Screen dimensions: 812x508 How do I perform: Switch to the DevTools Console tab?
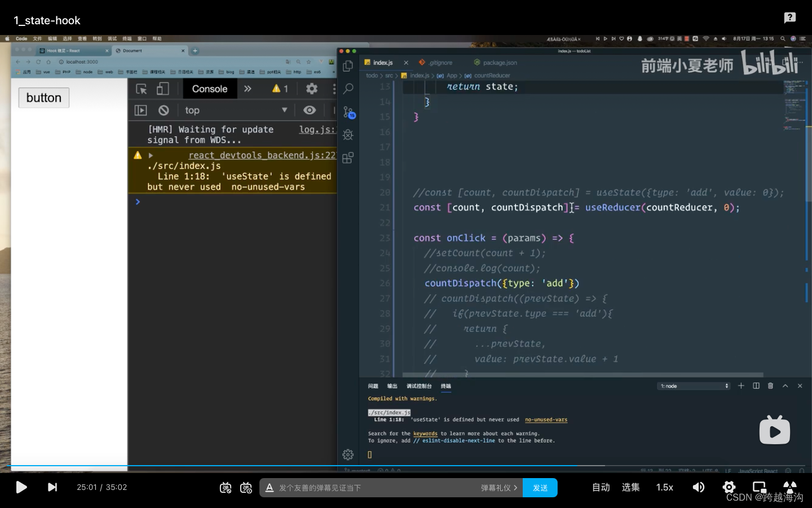210,89
